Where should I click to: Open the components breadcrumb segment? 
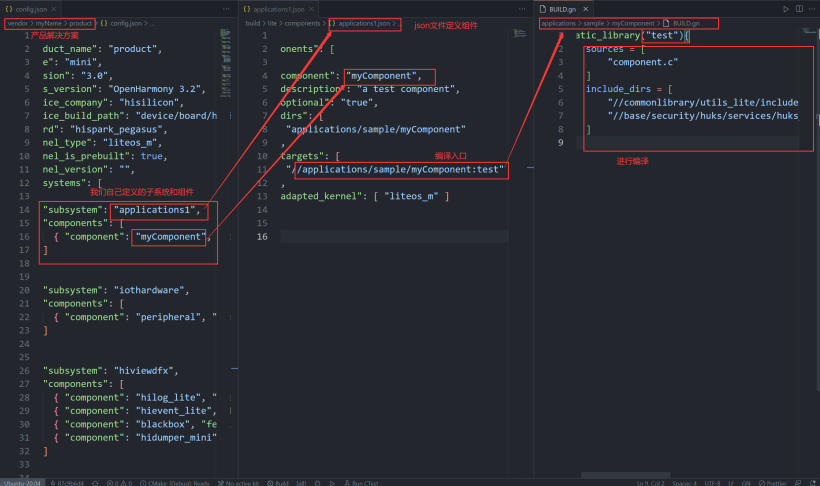[302, 24]
